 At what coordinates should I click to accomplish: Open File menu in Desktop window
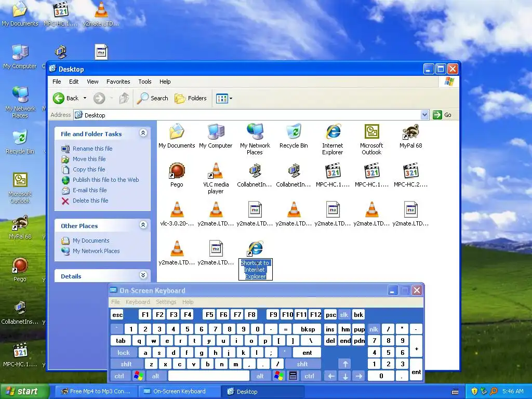pyautogui.click(x=57, y=82)
